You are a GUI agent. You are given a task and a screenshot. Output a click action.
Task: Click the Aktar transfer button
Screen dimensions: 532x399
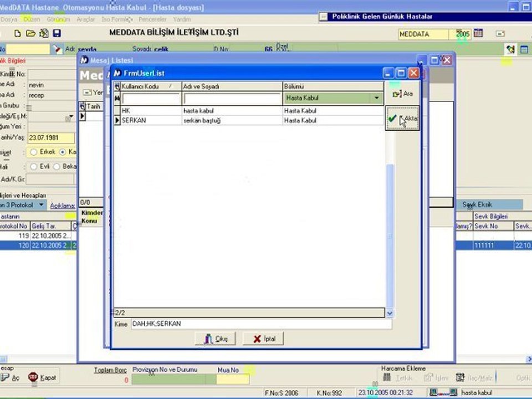click(x=402, y=118)
